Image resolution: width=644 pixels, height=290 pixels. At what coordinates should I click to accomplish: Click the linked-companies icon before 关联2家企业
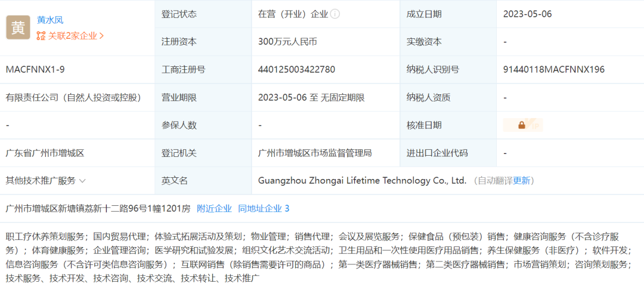tap(41, 36)
